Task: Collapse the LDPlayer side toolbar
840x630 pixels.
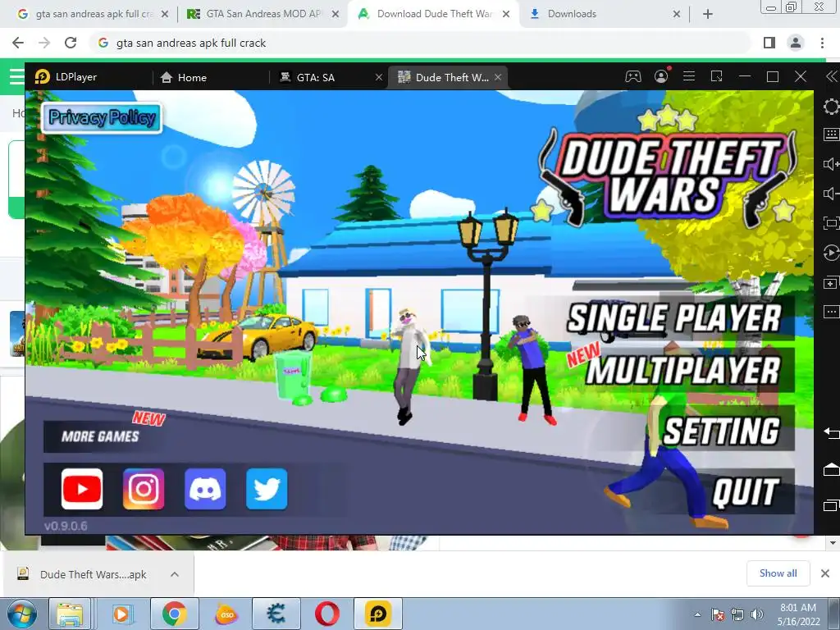Action: coord(831,76)
